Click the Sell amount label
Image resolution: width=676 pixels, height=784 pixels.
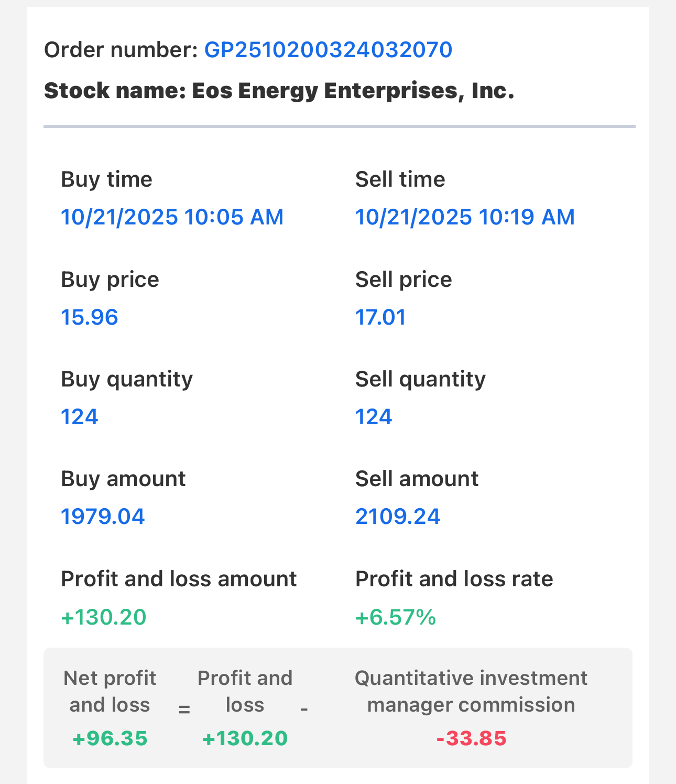pyautogui.click(x=417, y=479)
